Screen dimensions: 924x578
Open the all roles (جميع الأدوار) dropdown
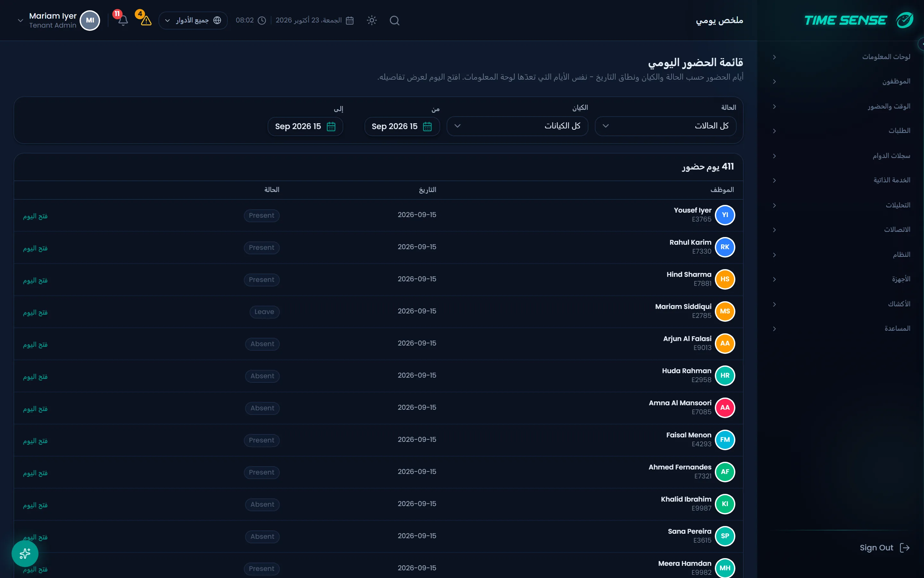coord(193,21)
